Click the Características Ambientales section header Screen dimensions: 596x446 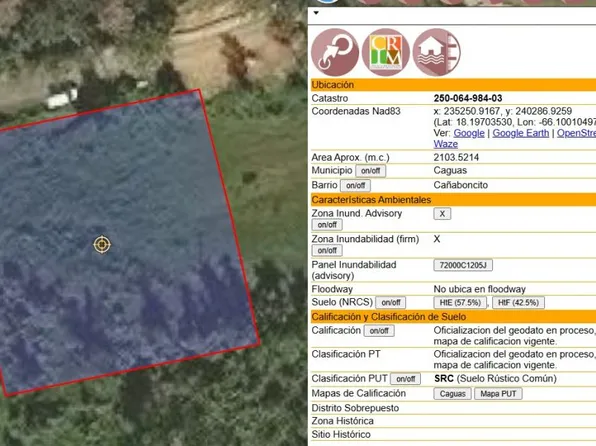pyautogui.click(x=453, y=200)
